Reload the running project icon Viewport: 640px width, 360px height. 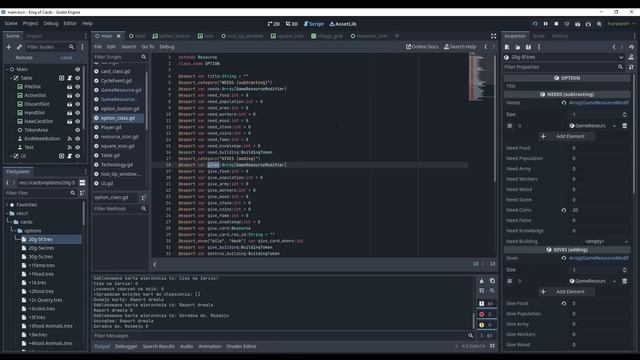tap(535, 24)
